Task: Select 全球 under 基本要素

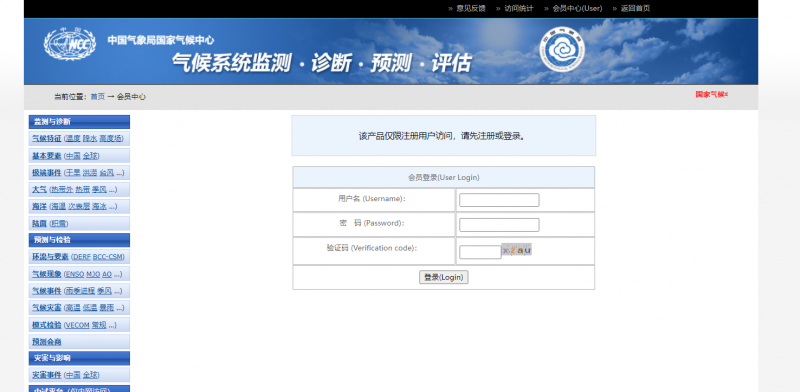Action: click(90, 156)
